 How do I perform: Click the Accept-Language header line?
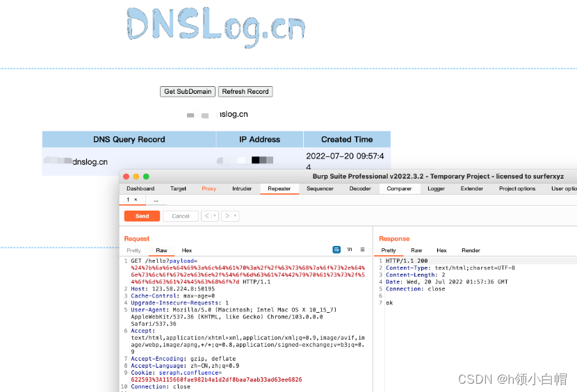[185, 366]
